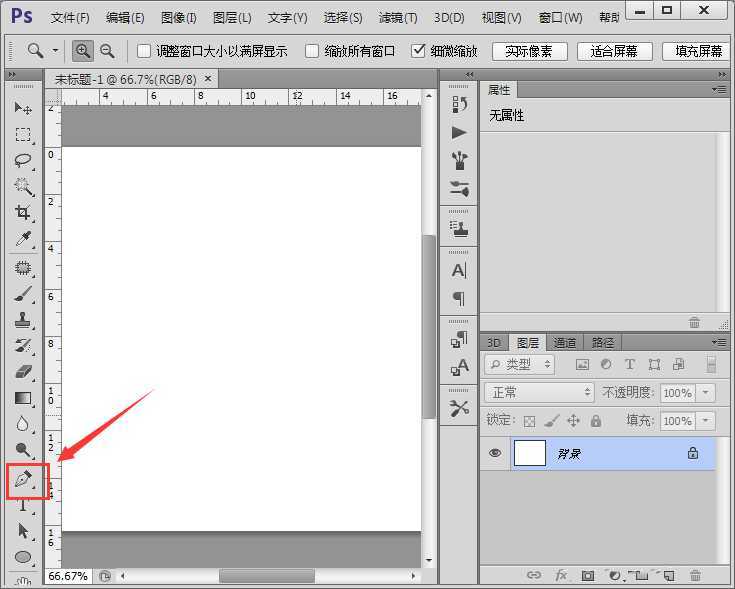Expand the 不透明度 opacity dropdown arrow
735x589 pixels.
[707, 393]
